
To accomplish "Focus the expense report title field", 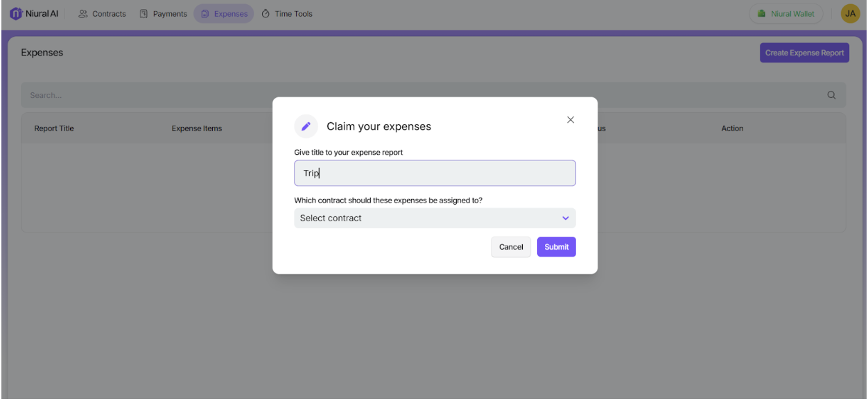I will [435, 173].
